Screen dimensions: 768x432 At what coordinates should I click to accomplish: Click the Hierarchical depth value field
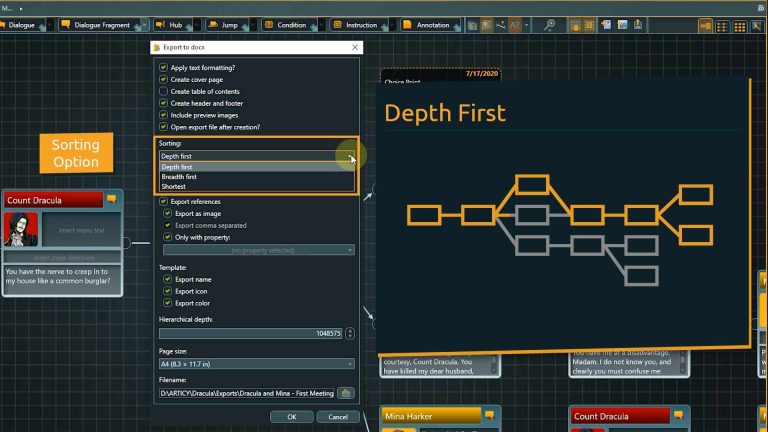click(250, 333)
